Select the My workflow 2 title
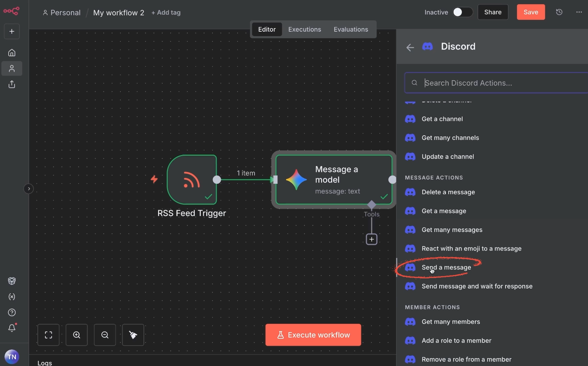The image size is (588, 366). [119, 13]
